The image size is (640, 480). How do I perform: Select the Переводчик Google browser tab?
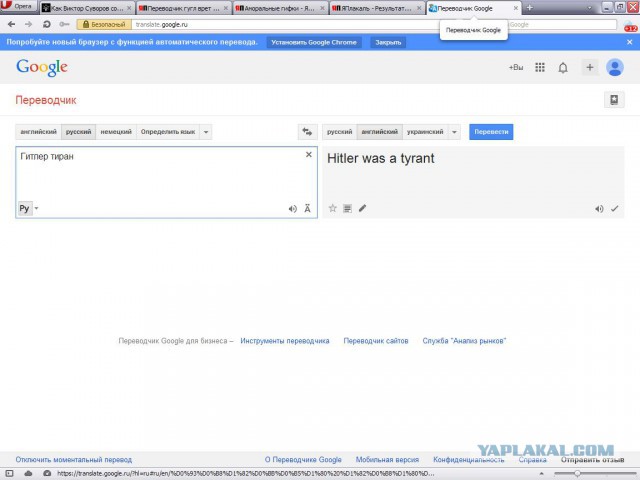473,8
